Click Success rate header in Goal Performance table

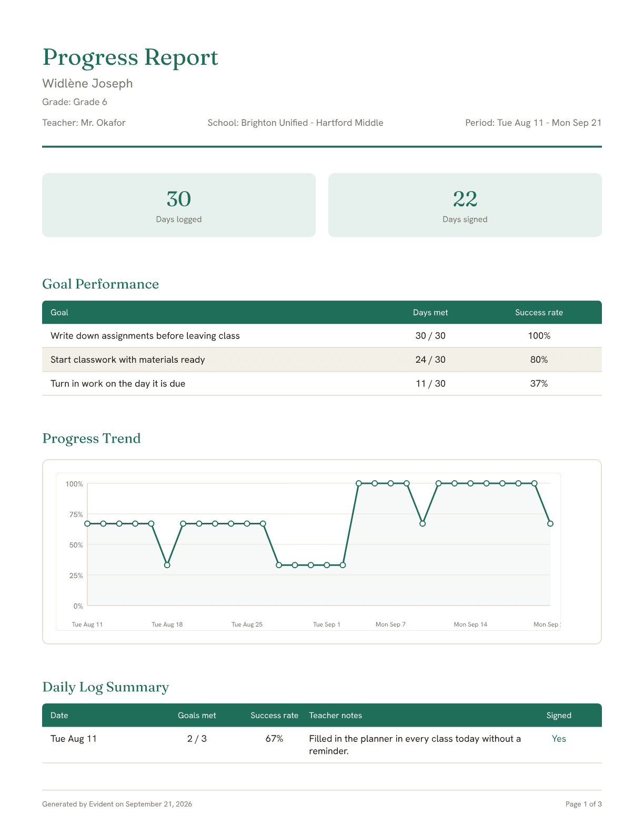click(539, 312)
